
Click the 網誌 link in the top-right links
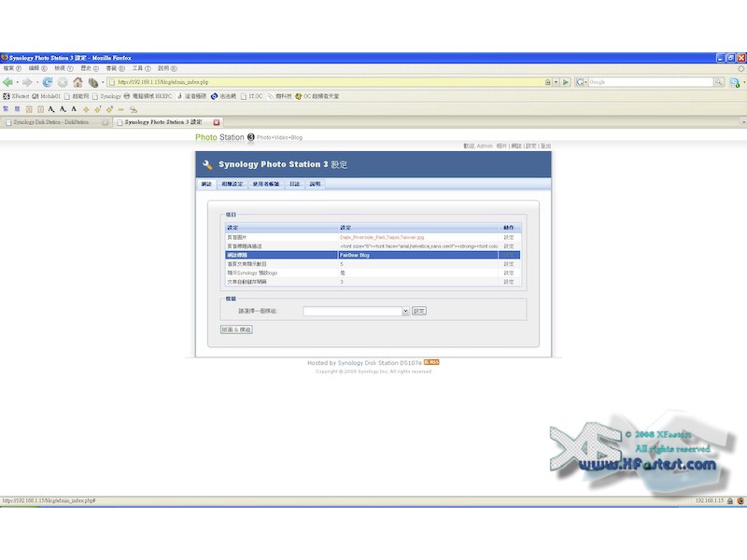tap(516, 147)
